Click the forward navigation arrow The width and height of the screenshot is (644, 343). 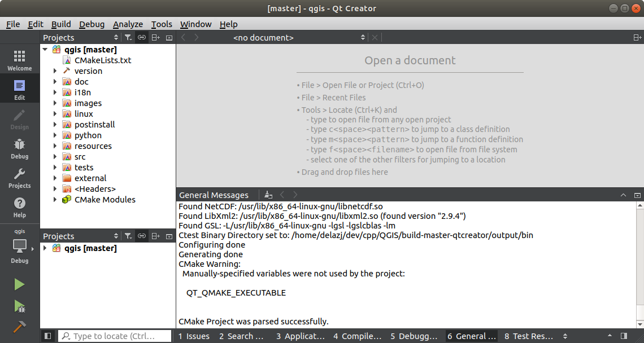click(x=196, y=37)
